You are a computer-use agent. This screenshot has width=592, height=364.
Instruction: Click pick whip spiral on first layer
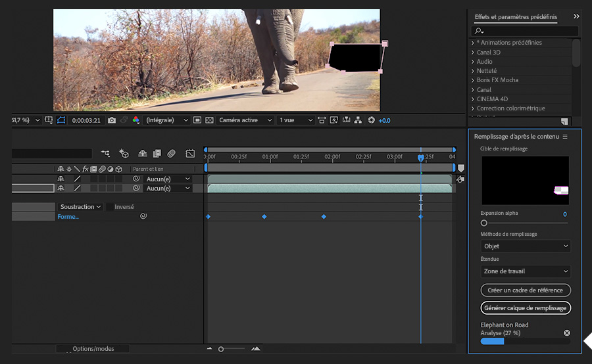point(136,179)
